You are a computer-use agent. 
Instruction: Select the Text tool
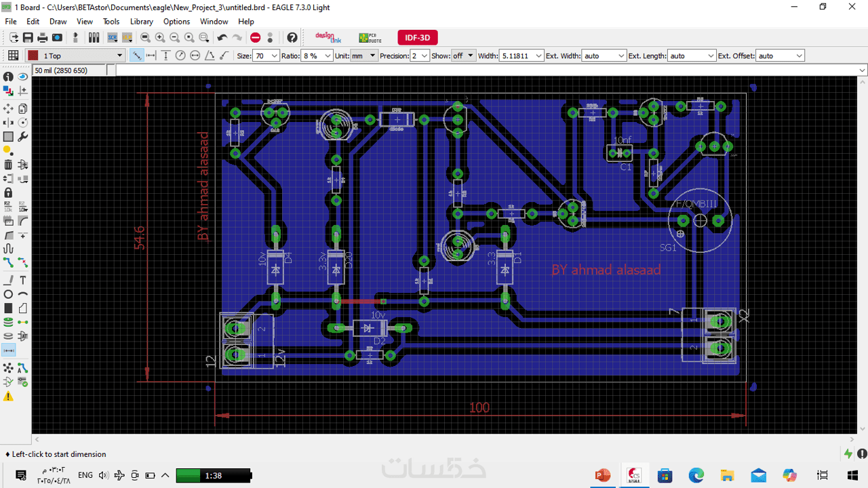(22, 280)
